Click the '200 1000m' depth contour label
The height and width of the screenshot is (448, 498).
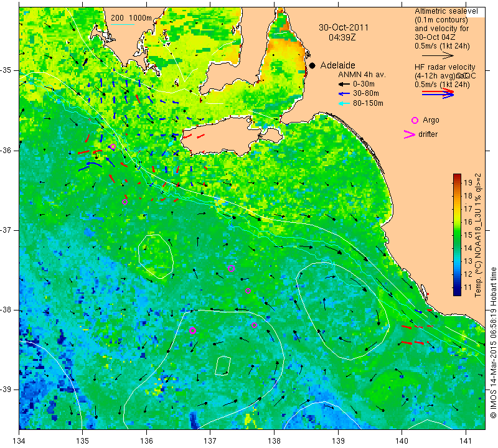pyautogui.click(x=131, y=18)
